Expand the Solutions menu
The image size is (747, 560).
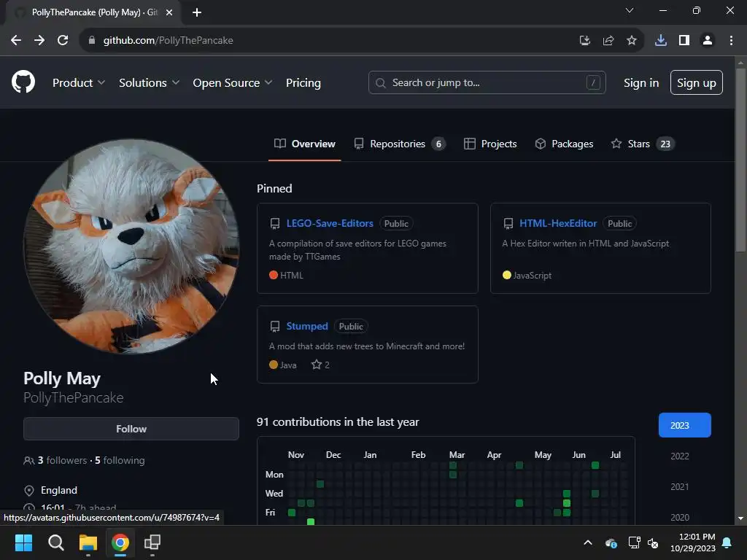[149, 83]
